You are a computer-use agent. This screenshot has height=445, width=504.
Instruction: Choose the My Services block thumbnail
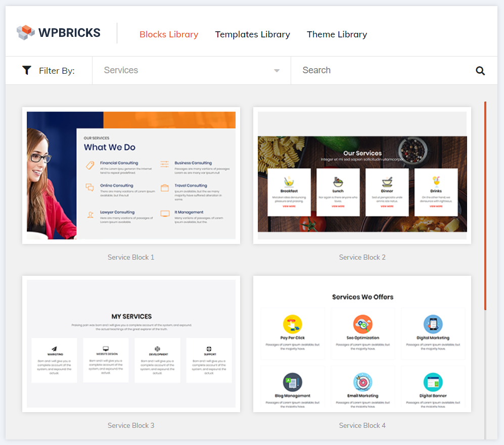(131, 344)
